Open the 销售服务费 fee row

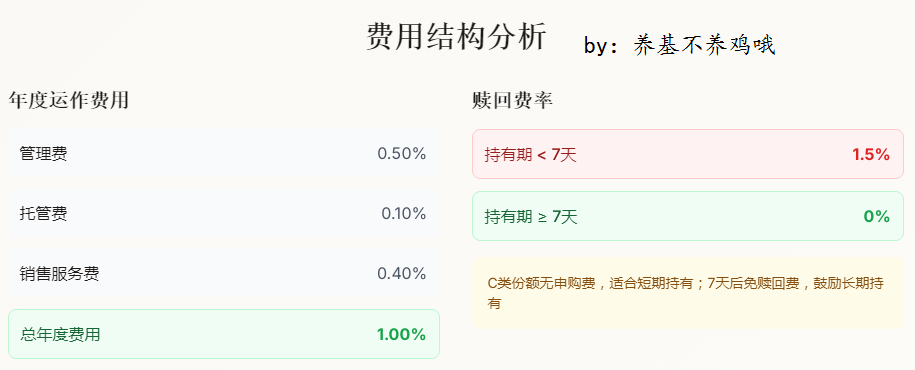(x=223, y=274)
